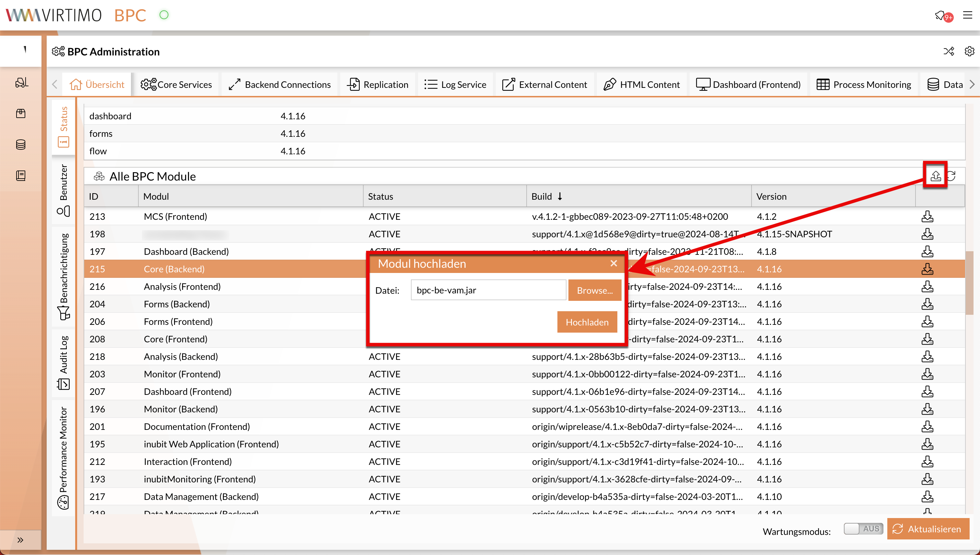The width and height of the screenshot is (980, 555).
Task: Open the settings gear in BPC Administration header
Action: click(x=970, y=52)
